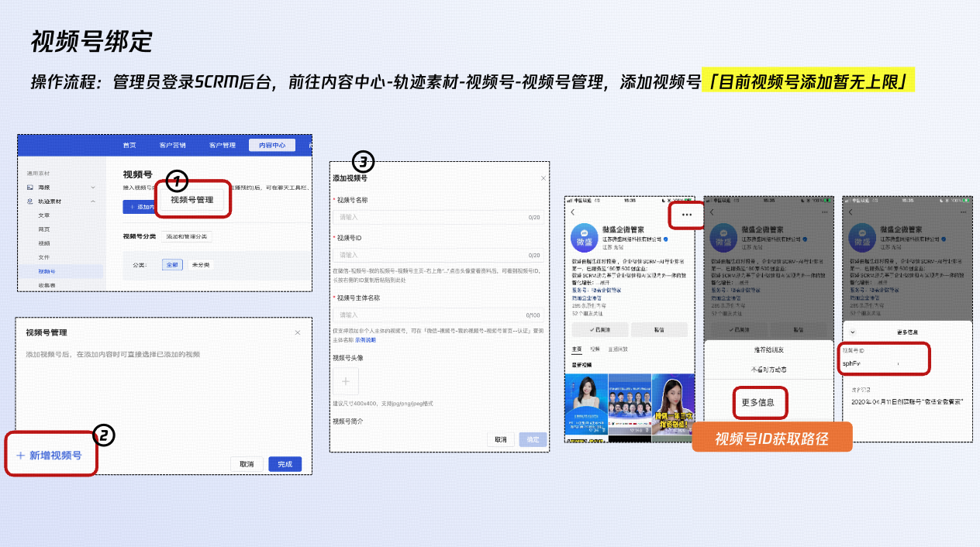Select 文件 in the sidebar

click(x=44, y=256)
